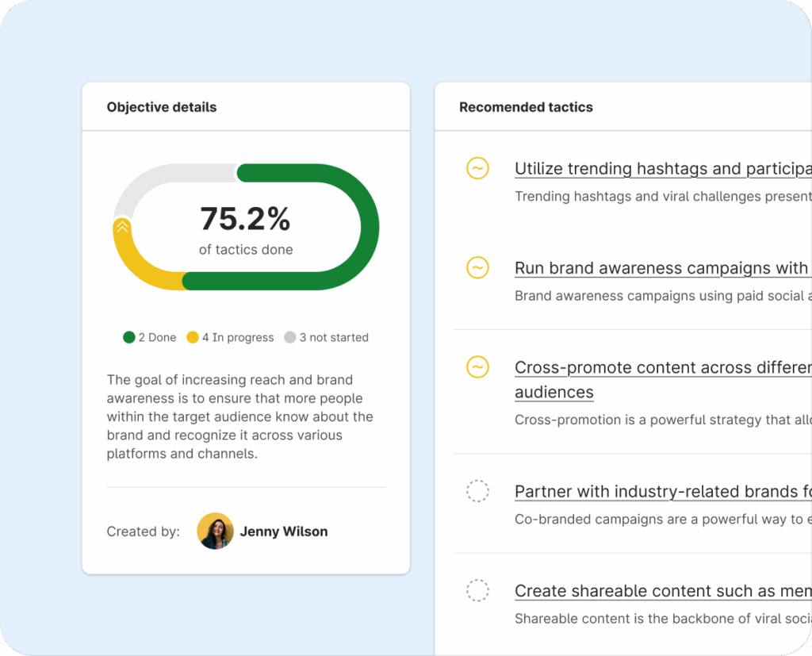This screenshot has width=812, height=656.
Task: Open Create shareable content tactic link
Action: (662, 591)
